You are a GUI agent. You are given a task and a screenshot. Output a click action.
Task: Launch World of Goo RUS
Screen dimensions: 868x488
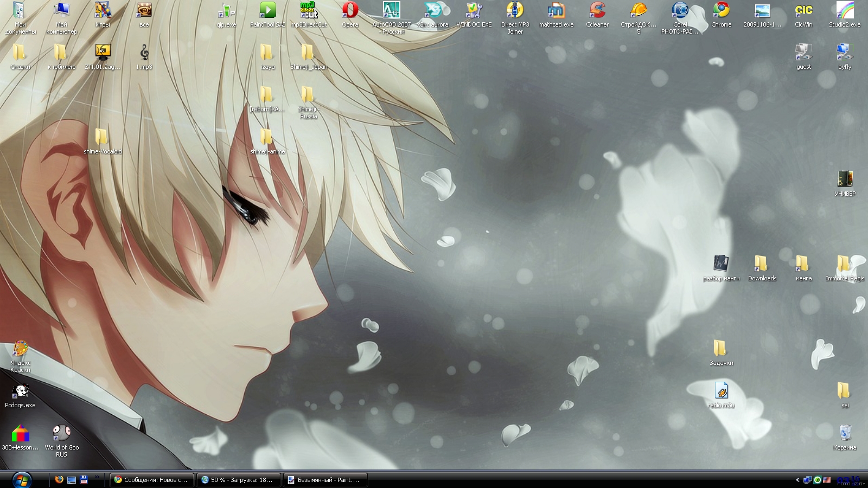(61, 441)
